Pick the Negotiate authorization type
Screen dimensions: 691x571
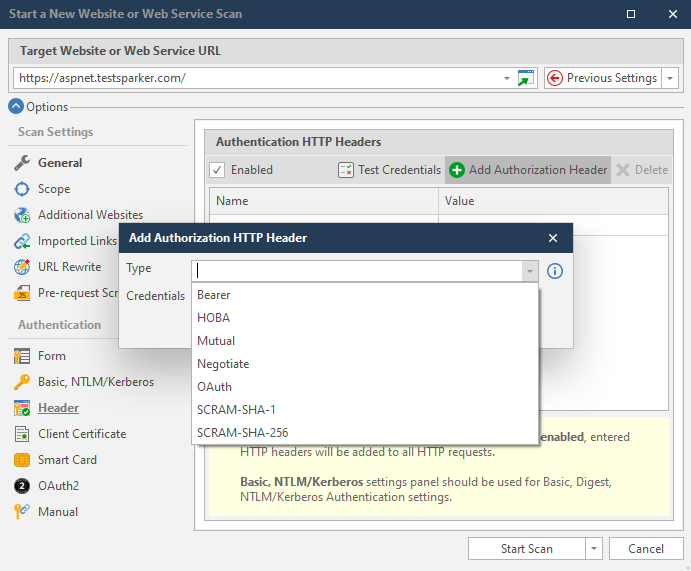coord(223,364)
